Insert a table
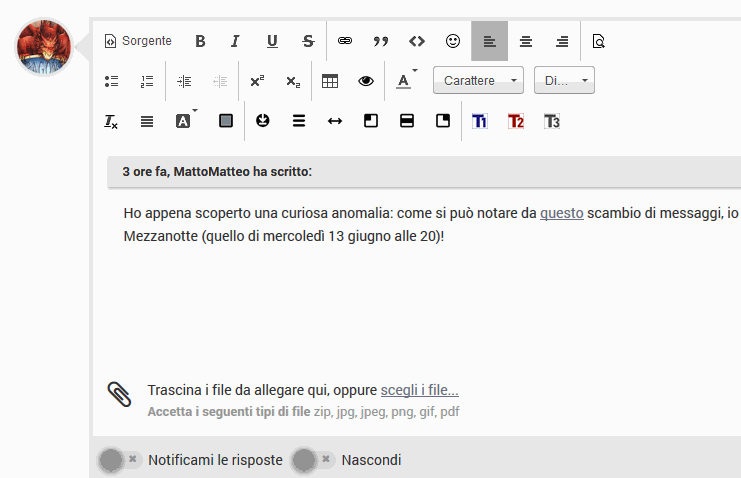741x478 pixels. click(x=330, y=81)
